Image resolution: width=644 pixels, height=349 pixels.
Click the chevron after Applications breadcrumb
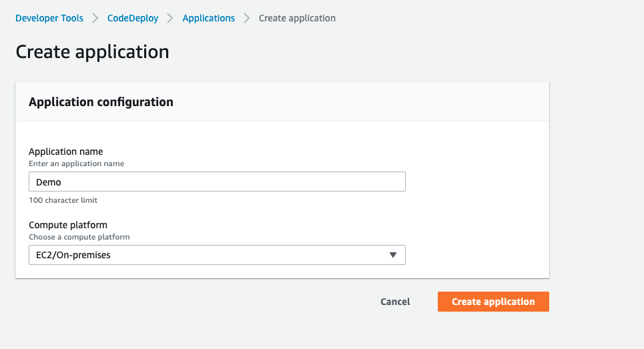247,18
